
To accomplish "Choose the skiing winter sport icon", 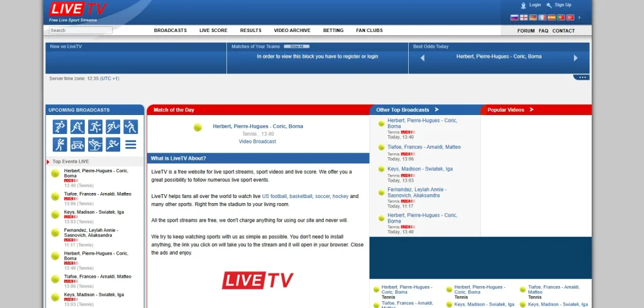I will (x=96, y=145).
